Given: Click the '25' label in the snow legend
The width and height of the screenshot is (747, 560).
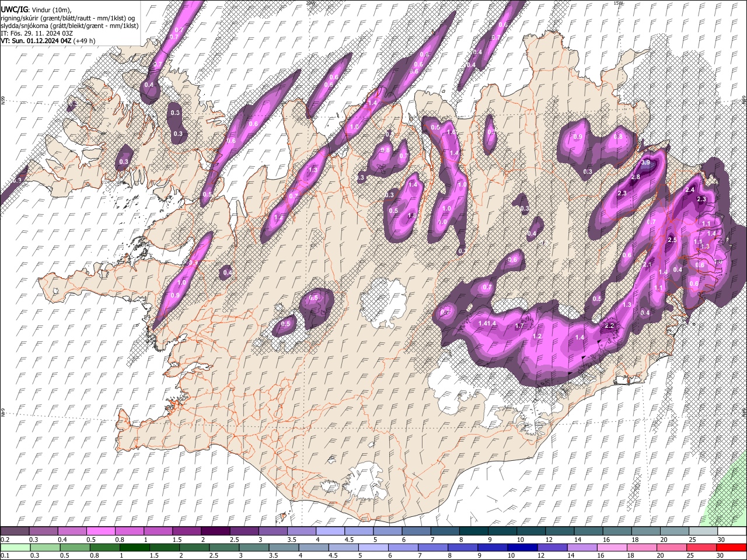Looking at the screenshot, I should coord(692,540).
